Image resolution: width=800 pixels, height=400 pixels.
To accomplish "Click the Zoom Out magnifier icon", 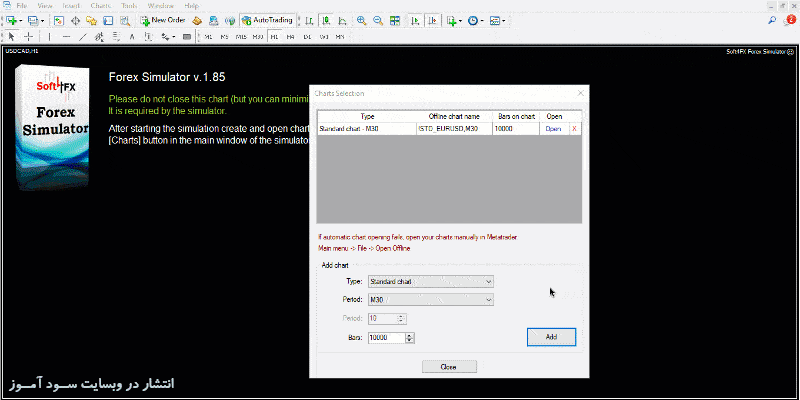I will click(x=378, y=20).
